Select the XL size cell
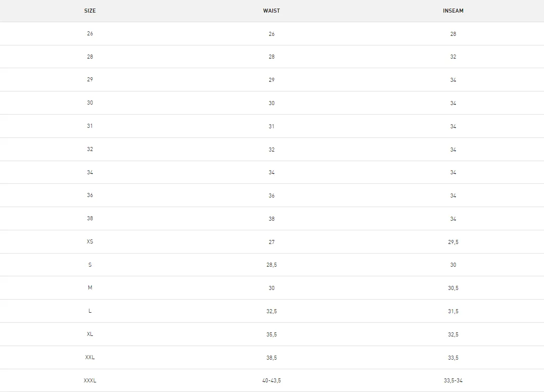This screenshot has width=544, height=392. [x=90, y=334]
